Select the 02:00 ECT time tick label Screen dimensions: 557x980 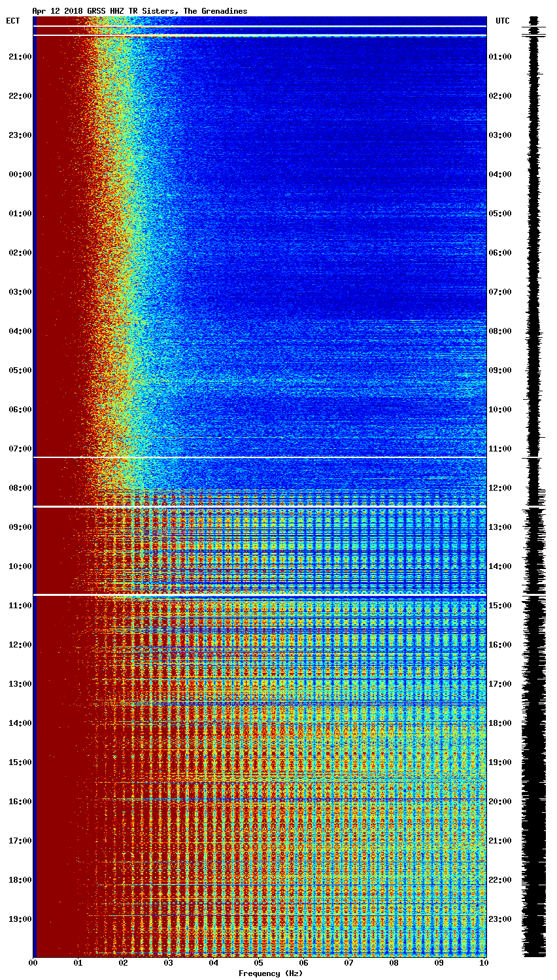[20, 253]
